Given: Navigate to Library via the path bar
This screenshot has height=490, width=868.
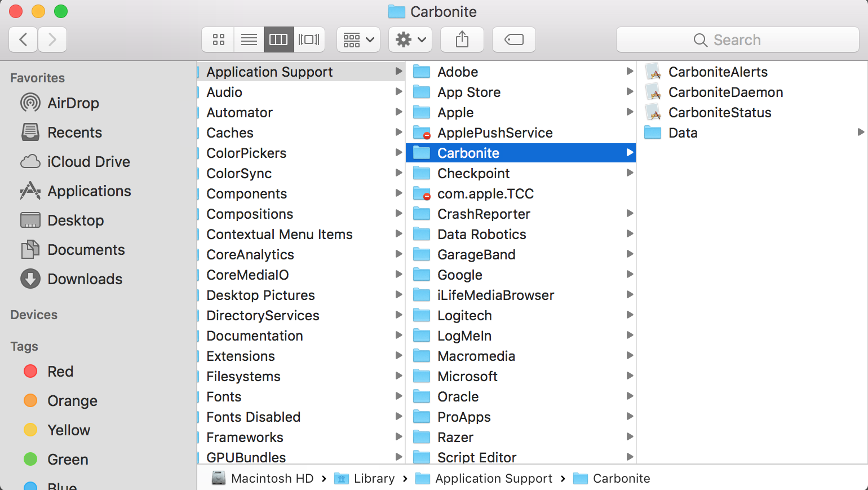Looking at the screenshot, I should 375,478.
